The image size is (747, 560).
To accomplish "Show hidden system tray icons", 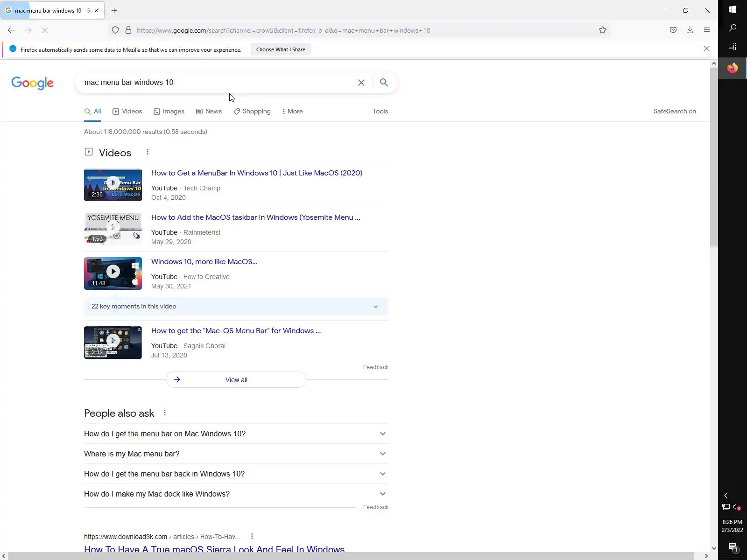I will (x=726, y=496).
